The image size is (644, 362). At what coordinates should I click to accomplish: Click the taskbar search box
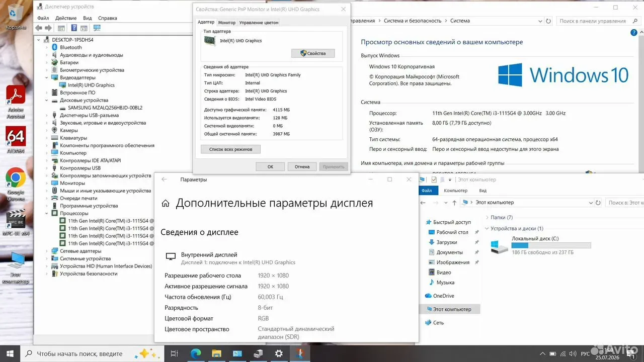tap(94, 353)
